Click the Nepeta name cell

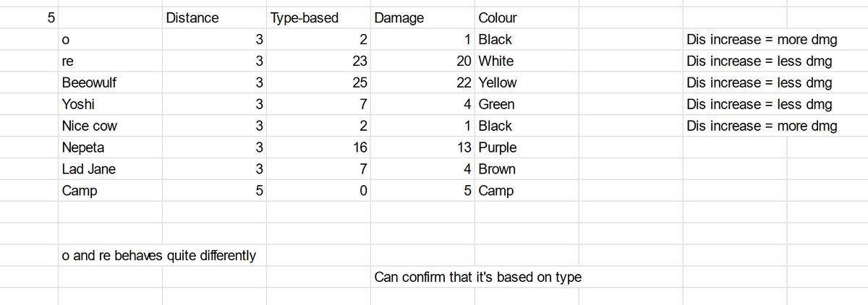click(x=83, y=147)
